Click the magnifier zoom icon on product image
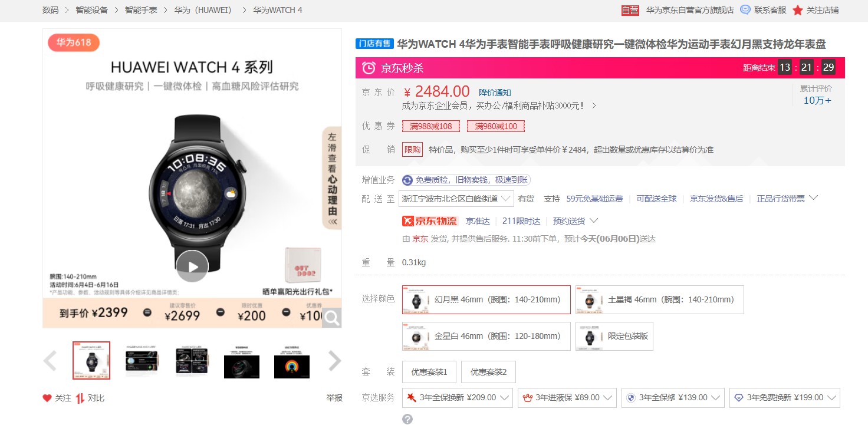Screen dimensions: 868x425 tap(332, 318)
